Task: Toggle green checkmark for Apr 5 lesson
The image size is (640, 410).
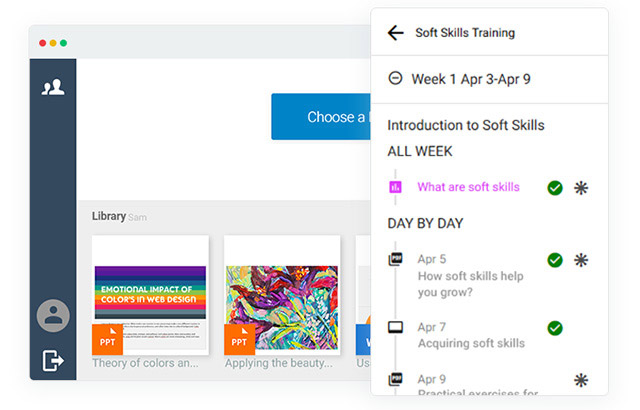Action: (555, 260)
